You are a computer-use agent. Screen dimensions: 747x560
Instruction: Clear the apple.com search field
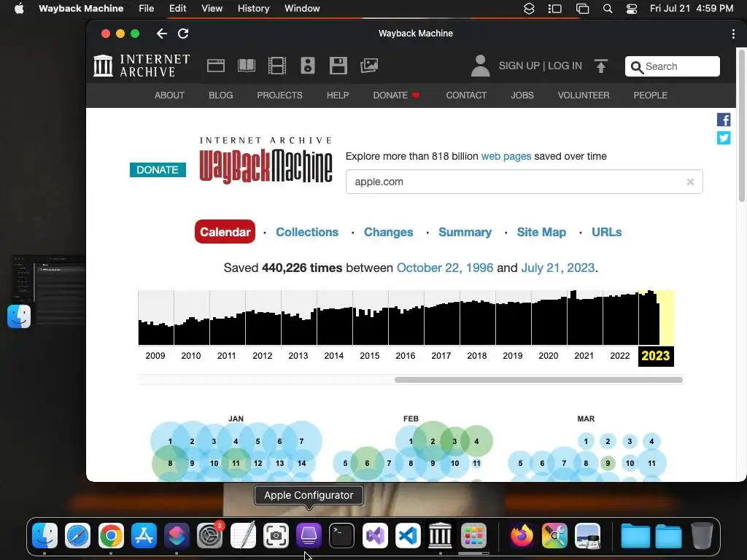(690, 182)
